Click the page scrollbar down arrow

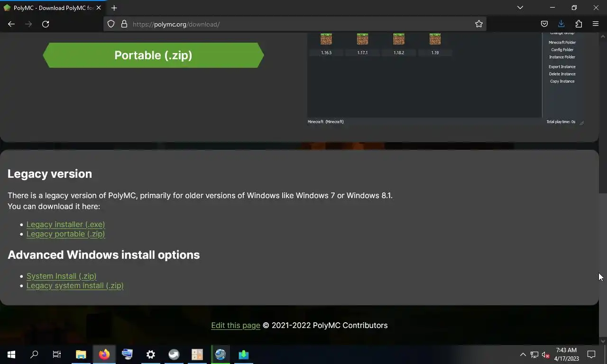click(603, 341)
